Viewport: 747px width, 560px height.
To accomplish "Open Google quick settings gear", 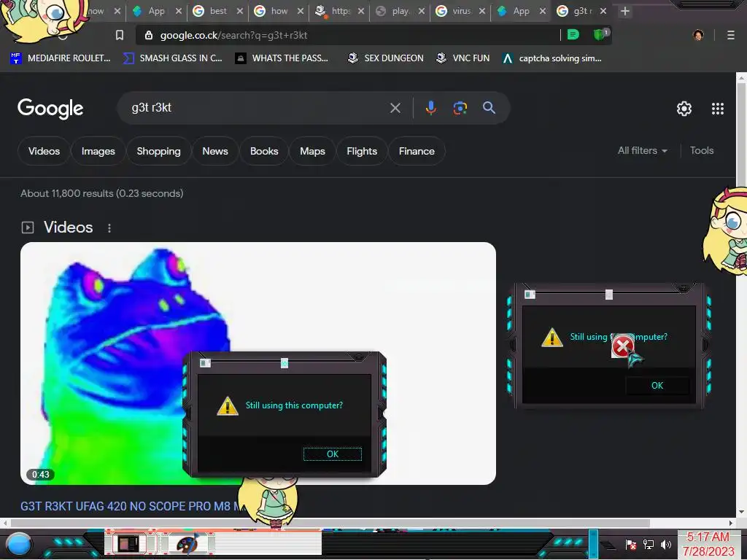I will click(x=684, y=109).
